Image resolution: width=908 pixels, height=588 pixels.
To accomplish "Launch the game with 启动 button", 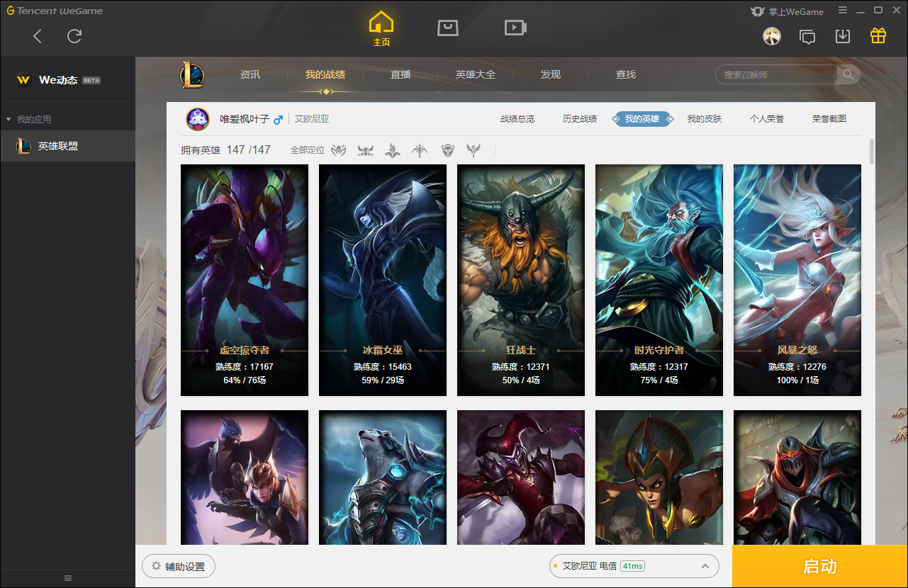I will point(820,566).
